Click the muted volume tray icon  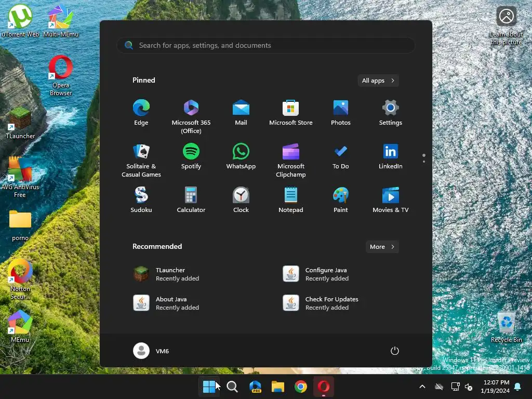469,387
